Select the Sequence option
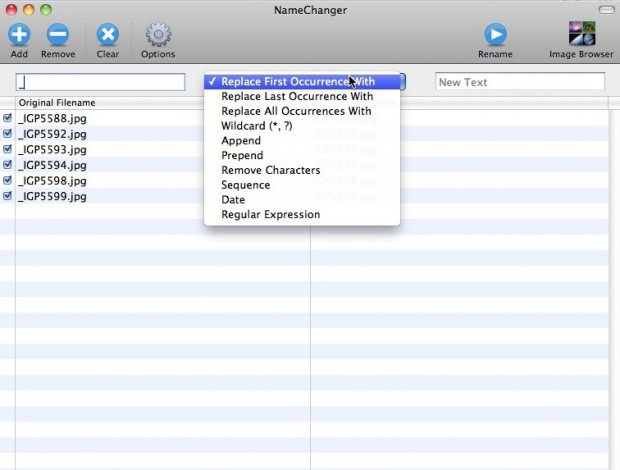620x470 pixels. (302, 185)
